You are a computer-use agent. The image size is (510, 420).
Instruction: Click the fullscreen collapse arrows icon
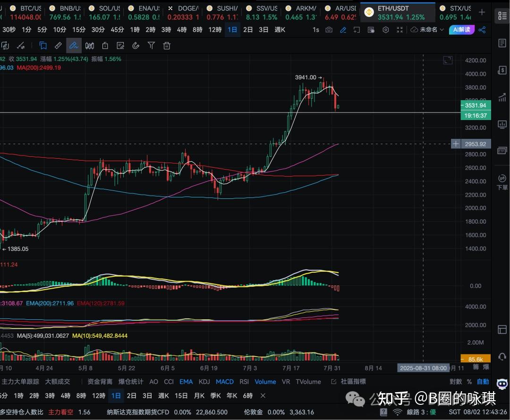[400, 30]
